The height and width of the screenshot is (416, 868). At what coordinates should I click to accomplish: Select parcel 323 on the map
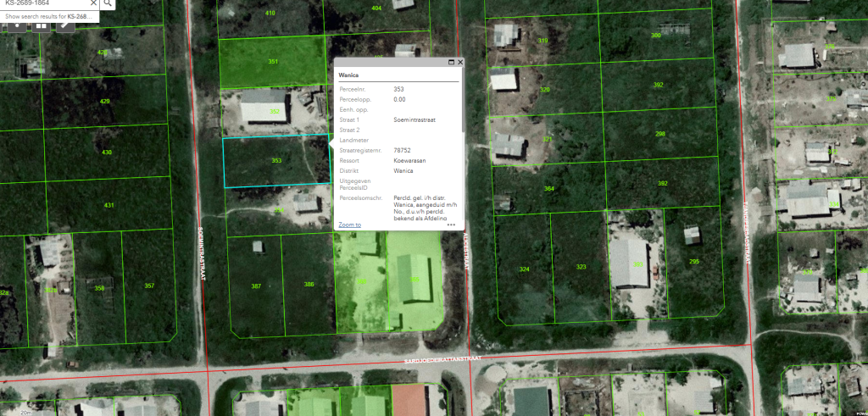pos(581,267)
